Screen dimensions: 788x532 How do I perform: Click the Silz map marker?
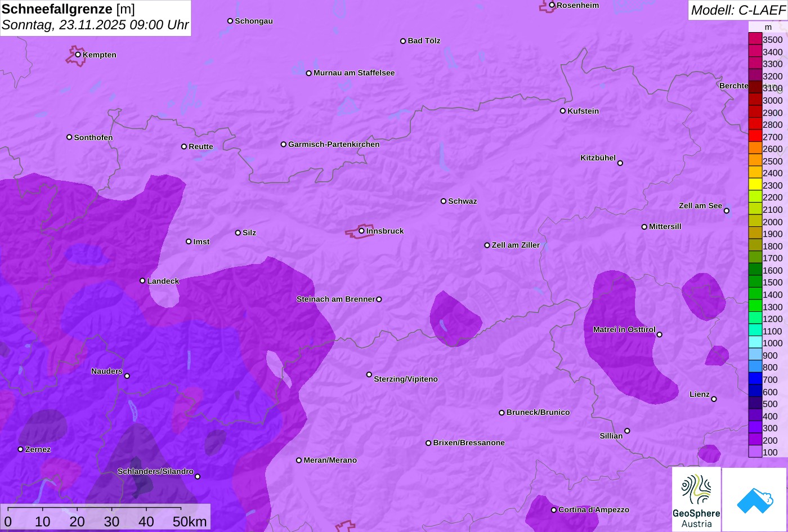[x=238, y=233]
